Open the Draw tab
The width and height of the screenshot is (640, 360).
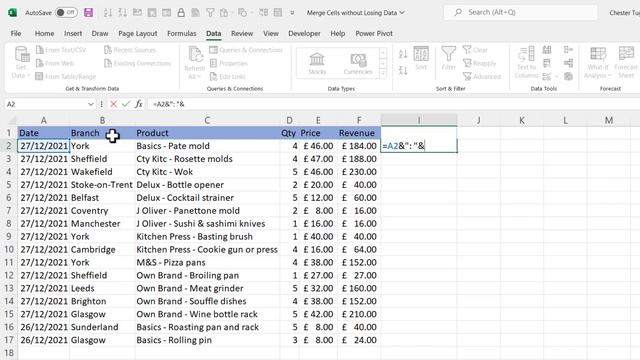100,33
